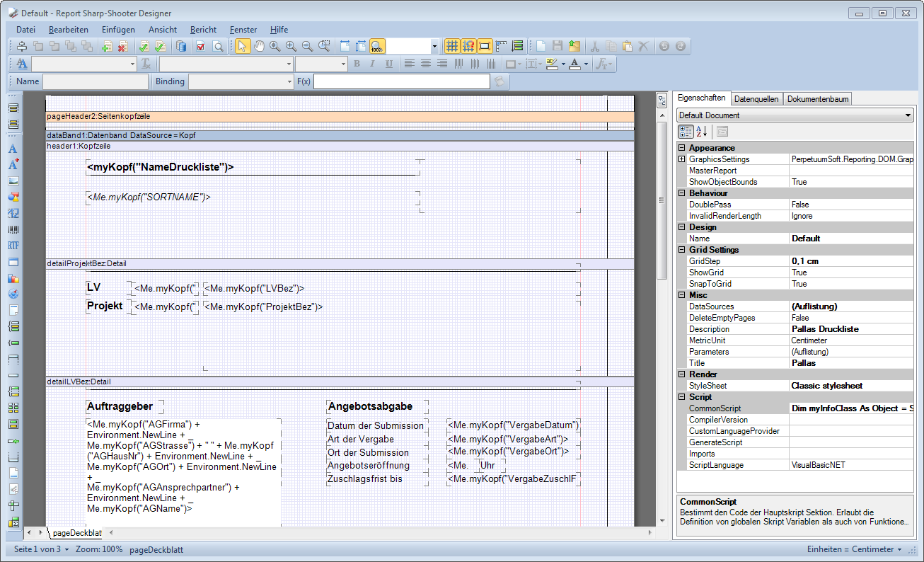Open the Einfügen menu
The width and height of the screenshot is (924, 562).
click(x=118, y=30)
